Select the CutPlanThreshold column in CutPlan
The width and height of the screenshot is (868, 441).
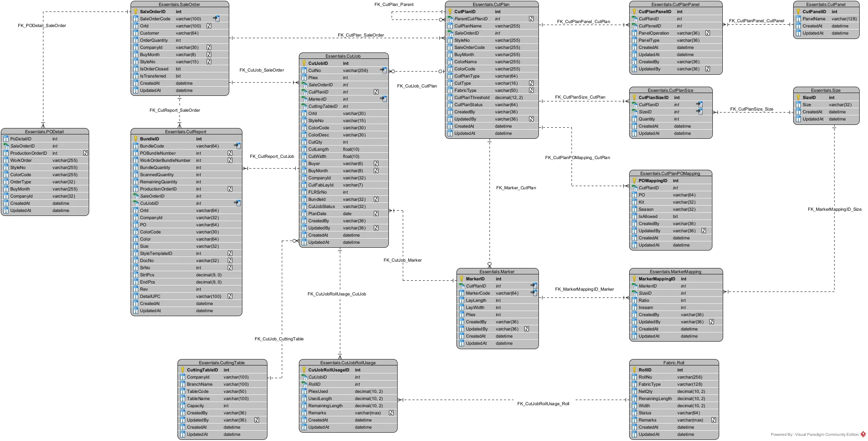[x=472, y=97]
